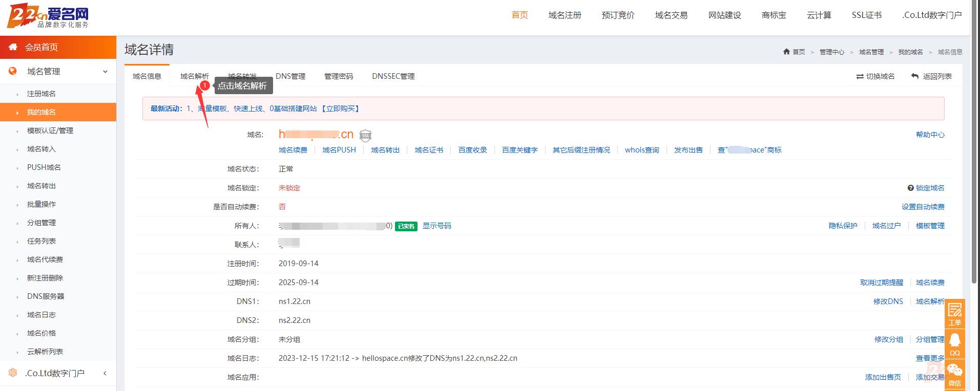Open the 帮助中心 link

[930, 135]
